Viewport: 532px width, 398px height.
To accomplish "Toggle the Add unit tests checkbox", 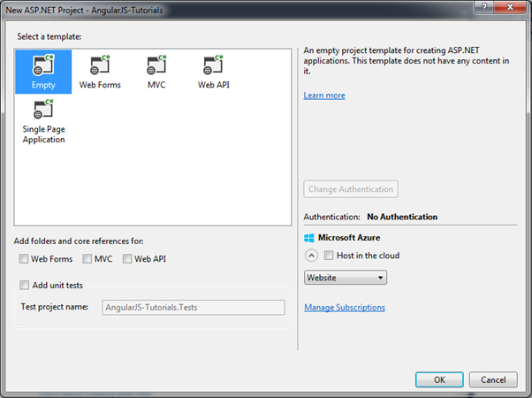I will [24, 285].
